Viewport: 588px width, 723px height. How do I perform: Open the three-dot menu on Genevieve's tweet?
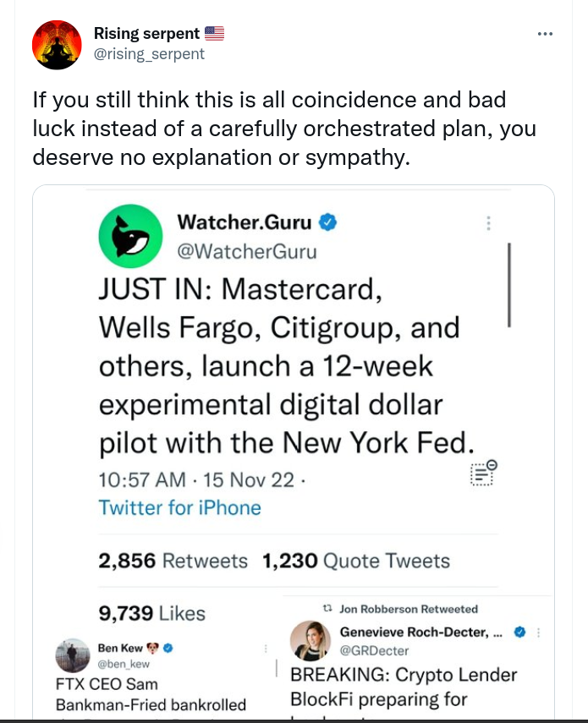pos(539,632)
